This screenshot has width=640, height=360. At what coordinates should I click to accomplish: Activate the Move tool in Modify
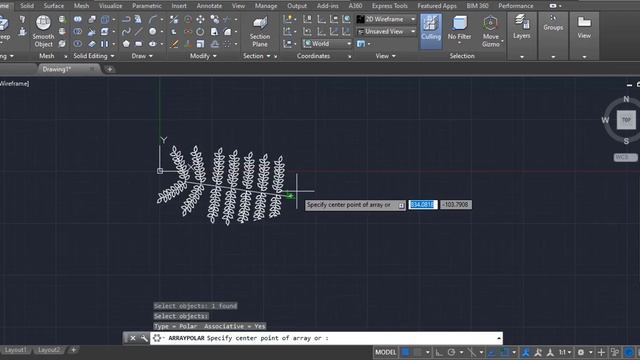tap(200, 19)
